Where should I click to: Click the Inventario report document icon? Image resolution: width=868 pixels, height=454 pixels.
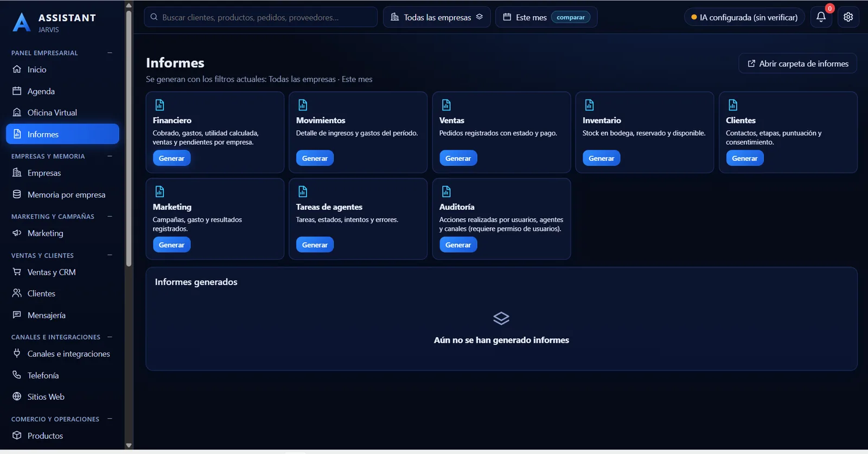point(589,105)
